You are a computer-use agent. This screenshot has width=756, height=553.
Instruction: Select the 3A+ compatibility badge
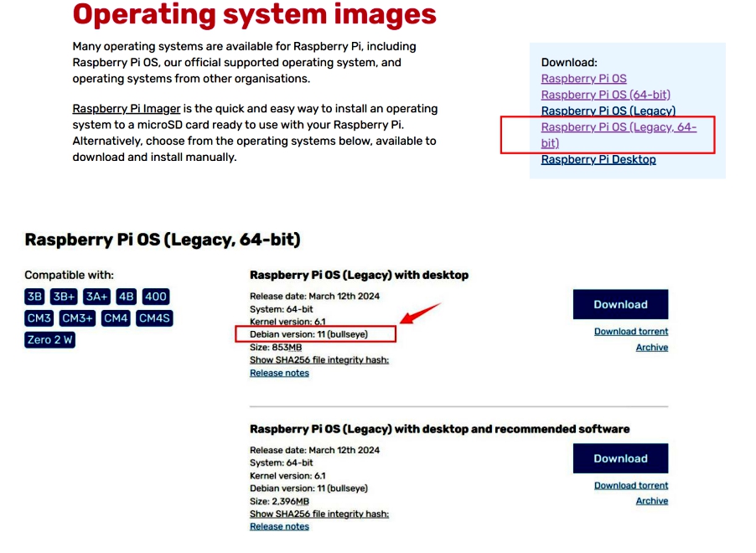point(96,297)
